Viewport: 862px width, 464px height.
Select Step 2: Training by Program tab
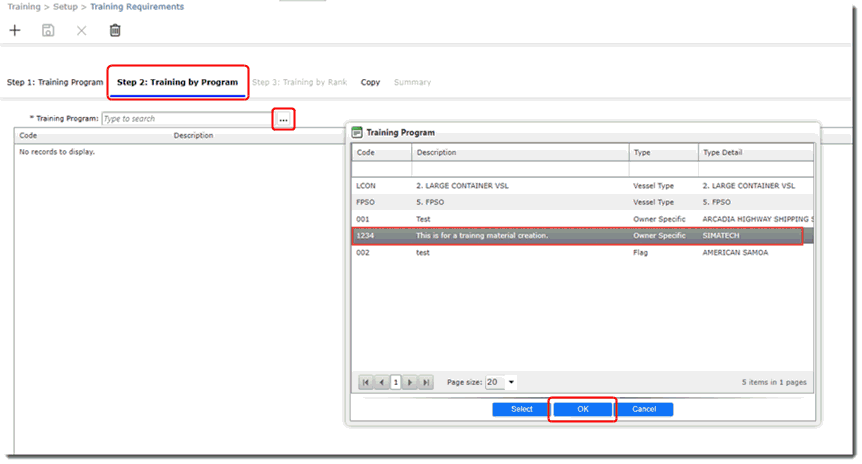click(177, 82)
